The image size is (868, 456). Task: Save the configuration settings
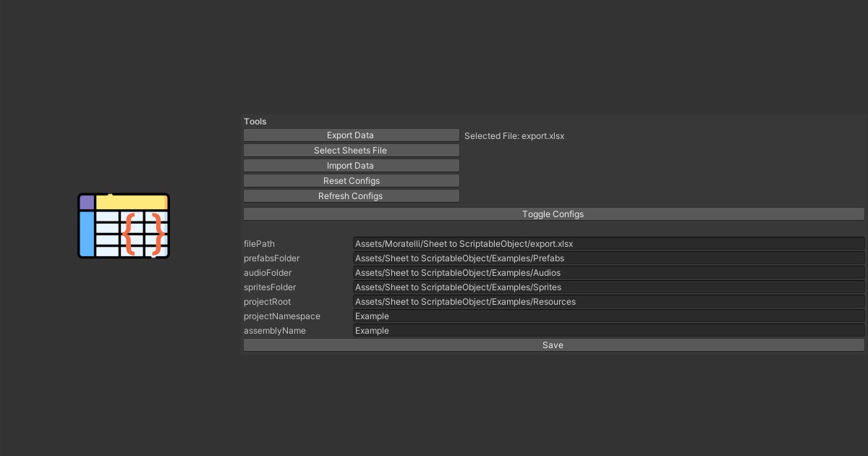tap(553, 345)
